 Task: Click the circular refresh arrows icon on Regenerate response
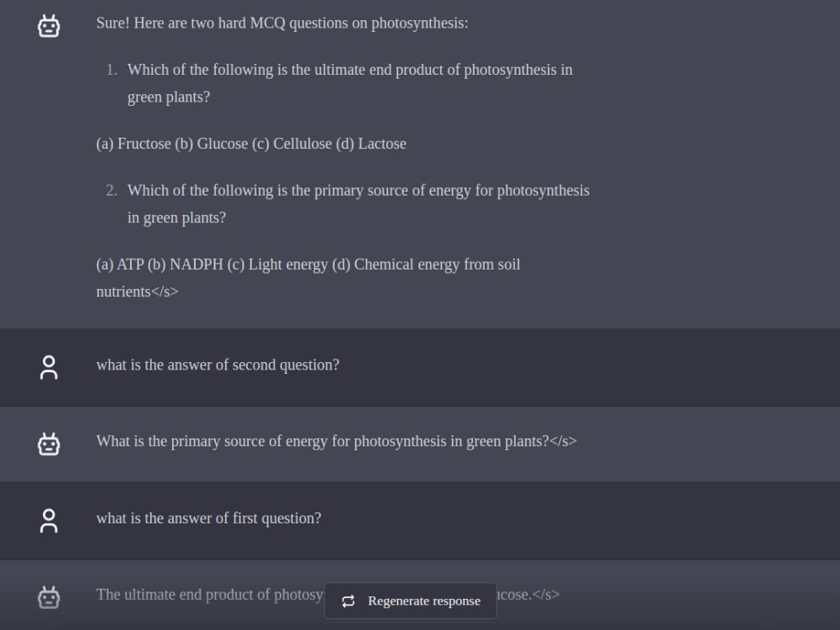click(x=348, y=601)
